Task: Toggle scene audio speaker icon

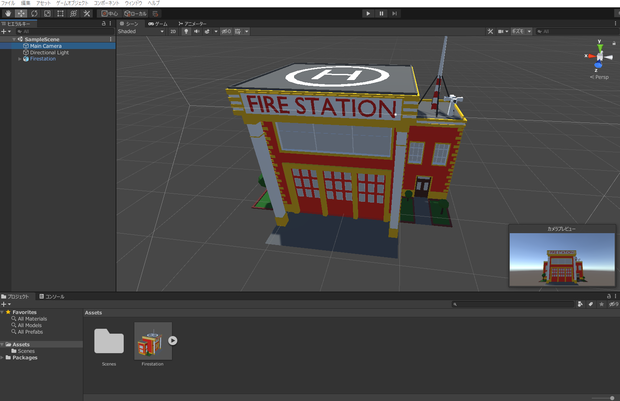Action: coord(197,31)
